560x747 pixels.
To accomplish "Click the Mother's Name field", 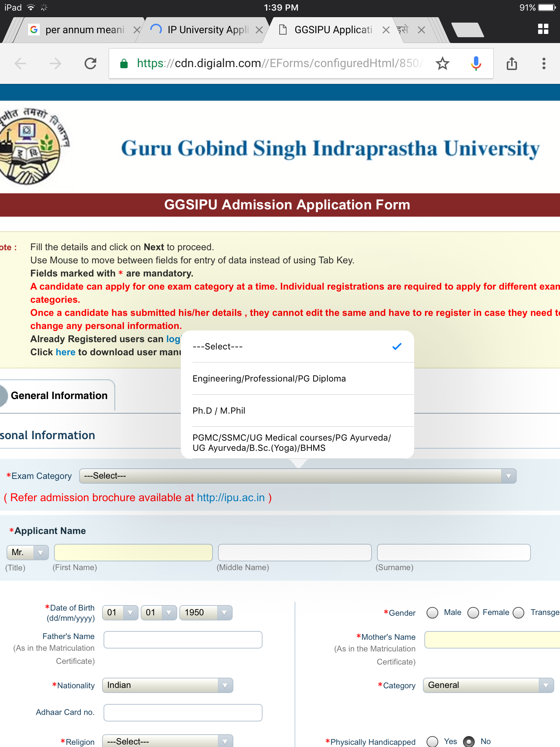I will click(x=492, y=640).
